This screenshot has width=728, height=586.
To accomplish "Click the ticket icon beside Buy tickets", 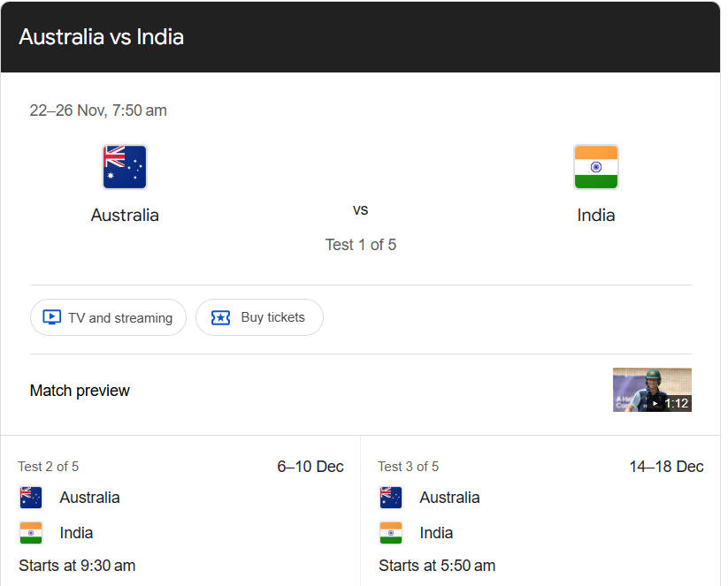I will click(x=220, y=318).
